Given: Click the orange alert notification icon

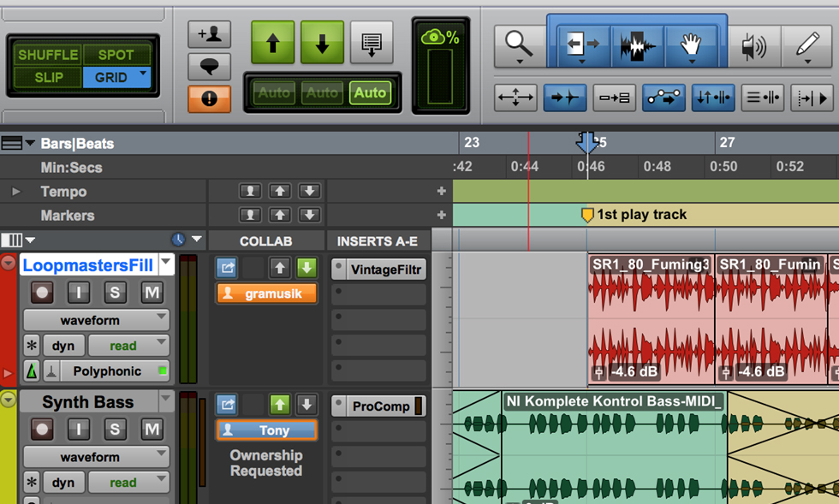Looking at the screenshot, I should [x=209, y=98].
